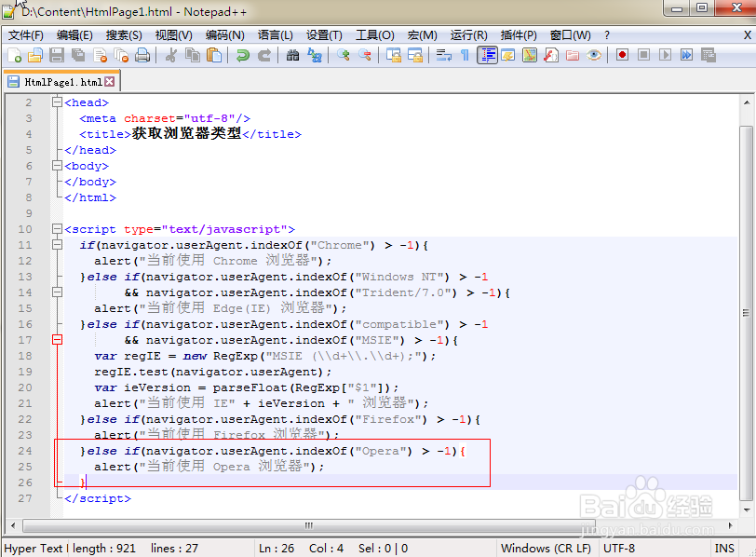
Task: Open the 语言(L) menu
Action: click(x=275, y=35)
